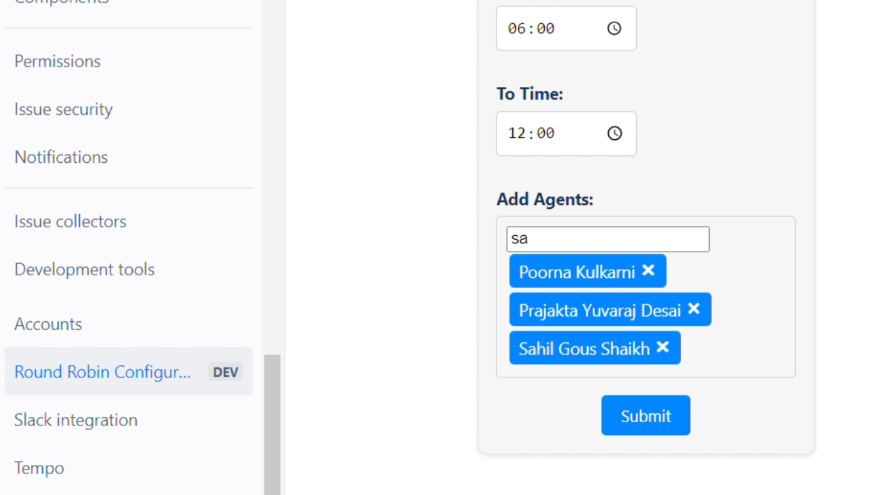Remove agent Poorna Kulkarni
Image resolution: width=870 pixels, height=495 pixels.
point(648,271)
